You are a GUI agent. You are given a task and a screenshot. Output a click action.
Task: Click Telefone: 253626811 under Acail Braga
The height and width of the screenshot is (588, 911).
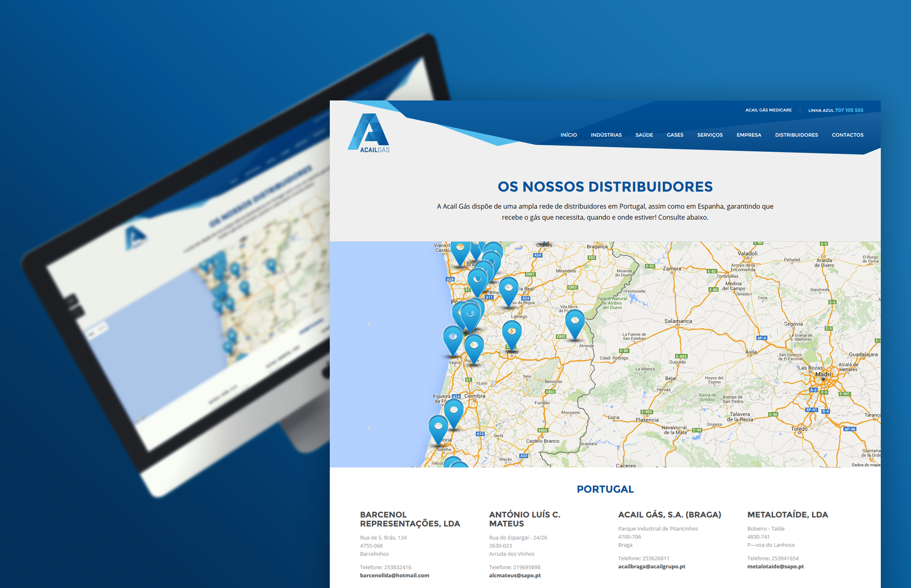(x=643, y=558)
